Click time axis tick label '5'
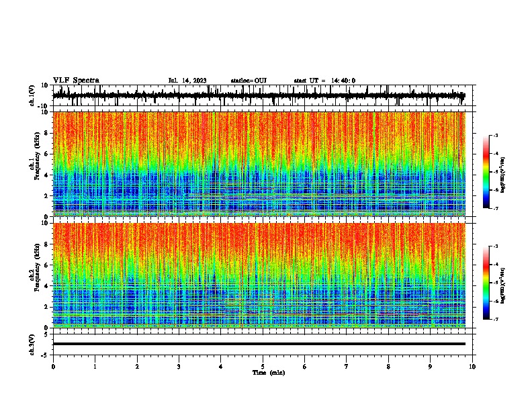The image size is (532, 411). pyautogui.click(x=263, y=367)
